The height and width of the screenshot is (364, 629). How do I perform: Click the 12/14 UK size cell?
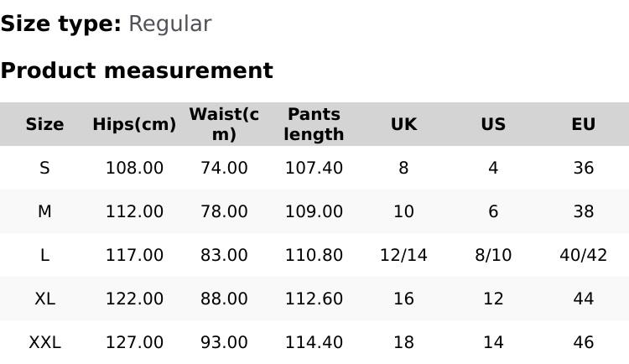(x=403, y=255)
